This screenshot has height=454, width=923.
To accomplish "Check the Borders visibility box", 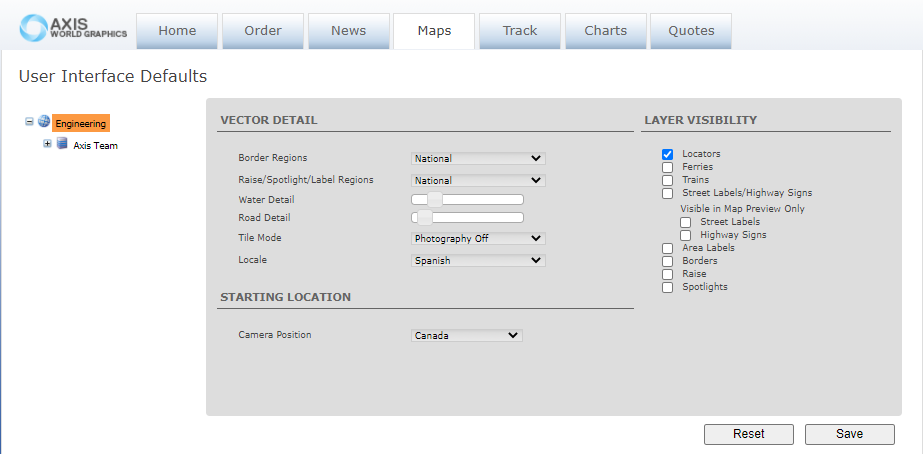I will 667,261.
